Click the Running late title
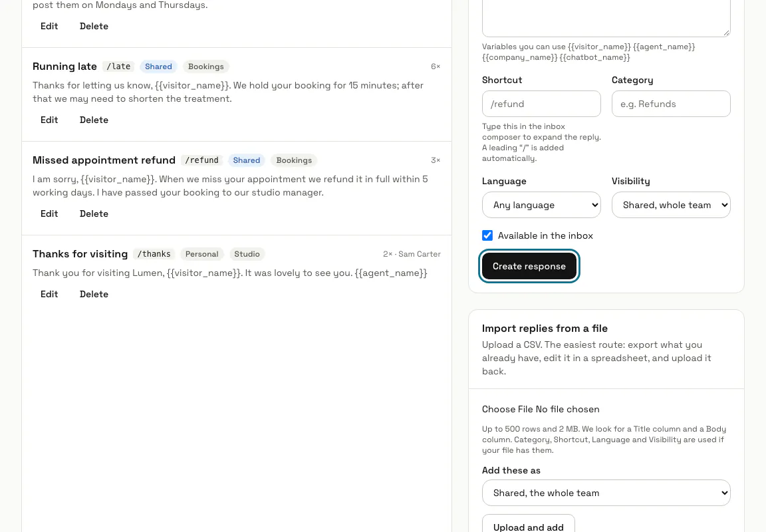This screenshot has height=532, width=766. tap(64, 66)
